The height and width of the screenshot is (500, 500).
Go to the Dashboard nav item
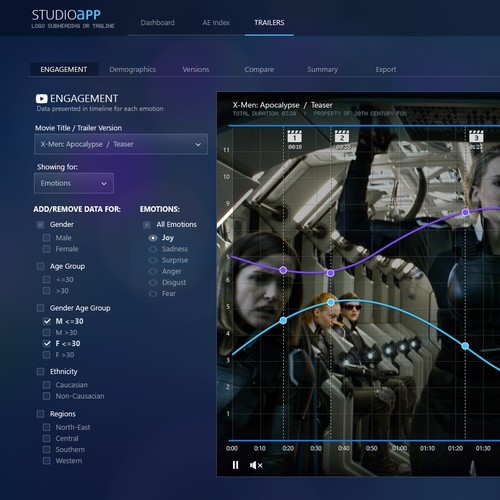coord(158,23)
